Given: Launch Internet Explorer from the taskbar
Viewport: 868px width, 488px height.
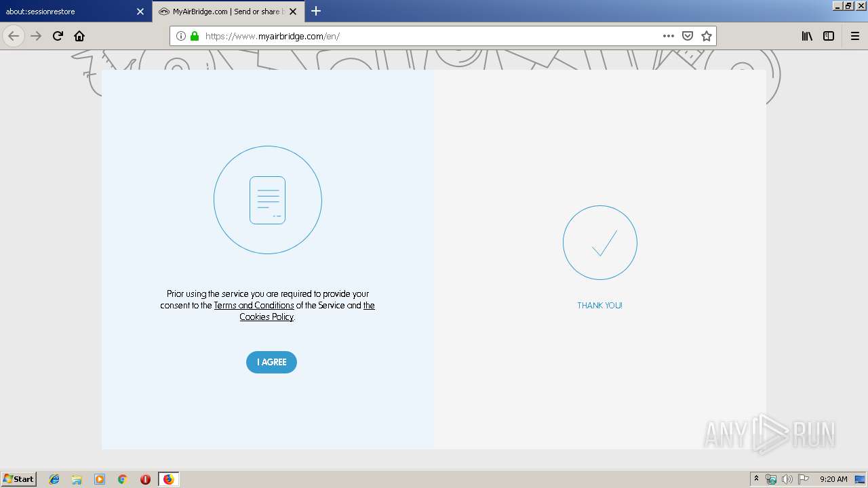Looking at the screenshot, I should pyautogui.click(x=54, y=479).
